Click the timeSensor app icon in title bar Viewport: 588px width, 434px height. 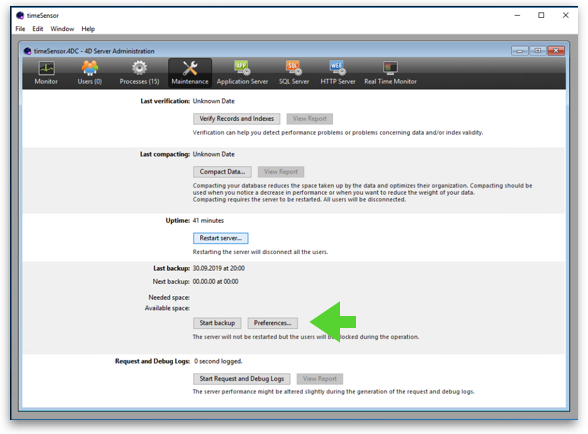(x=20, y=15)
